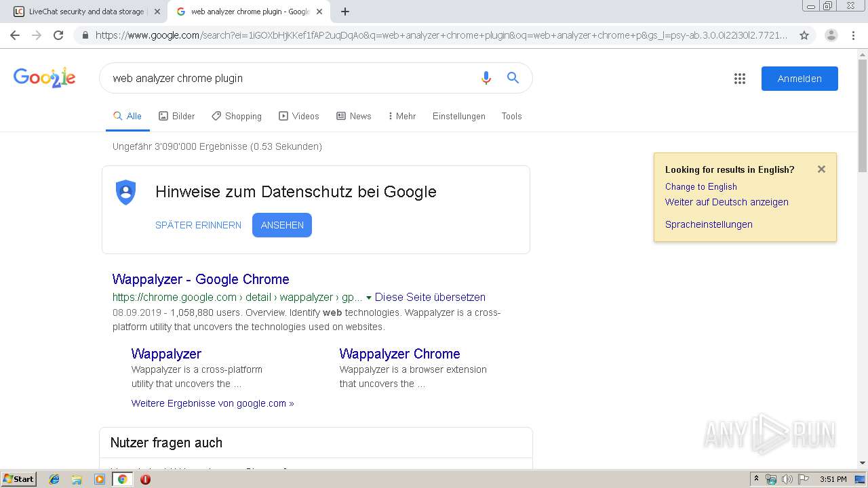This screenshot has height=488, width=868.
Task: Click Chrome icon in taskbar
Action: 122,479
